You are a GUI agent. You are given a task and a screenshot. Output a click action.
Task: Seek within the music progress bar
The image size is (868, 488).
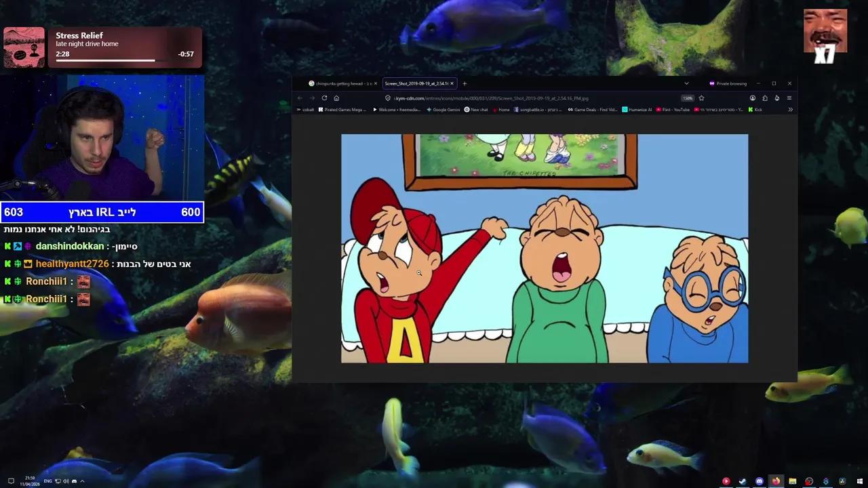(x=124, y=60)
